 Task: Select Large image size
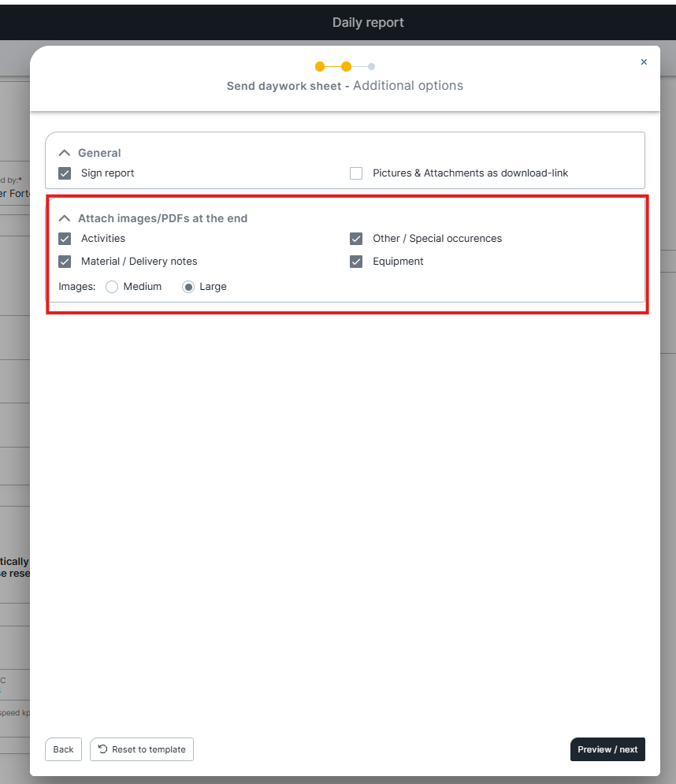click(x=188, y=287)
